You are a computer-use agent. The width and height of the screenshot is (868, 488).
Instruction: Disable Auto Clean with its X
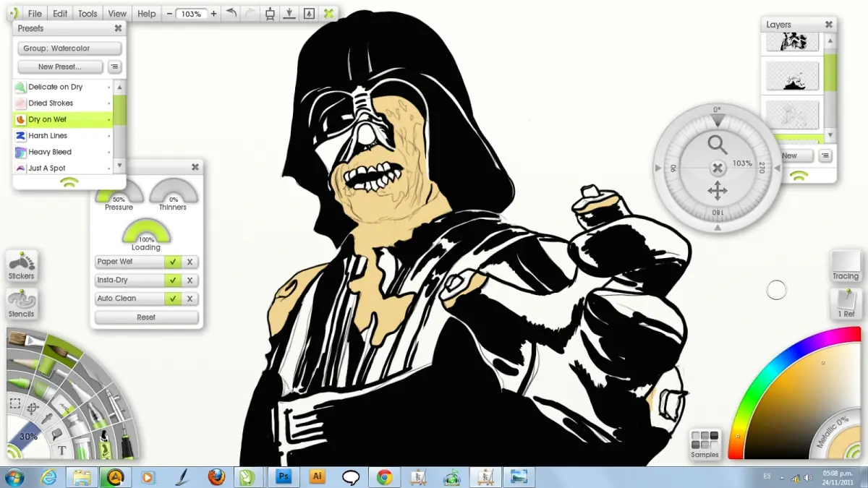point(190,298)
